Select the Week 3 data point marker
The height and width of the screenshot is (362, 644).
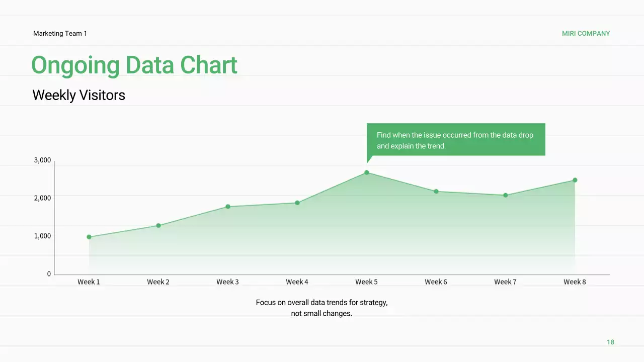pos(228,207)
